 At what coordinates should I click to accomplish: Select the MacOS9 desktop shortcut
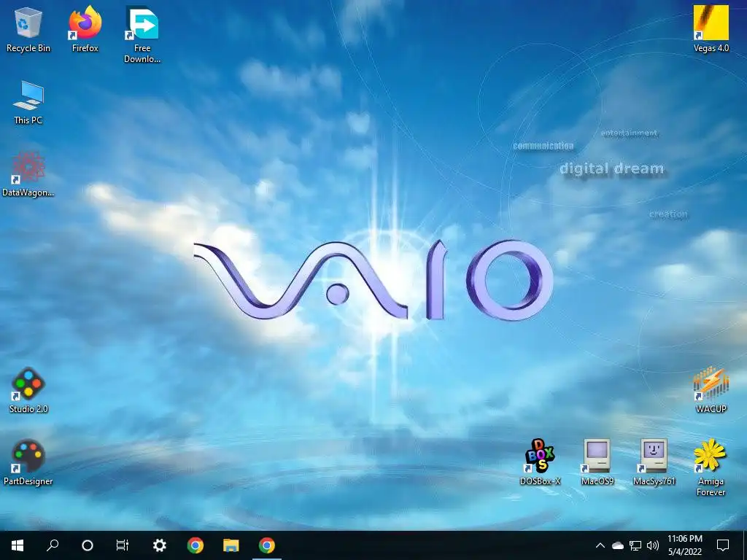pyautogui.click(x=597, y=463)
